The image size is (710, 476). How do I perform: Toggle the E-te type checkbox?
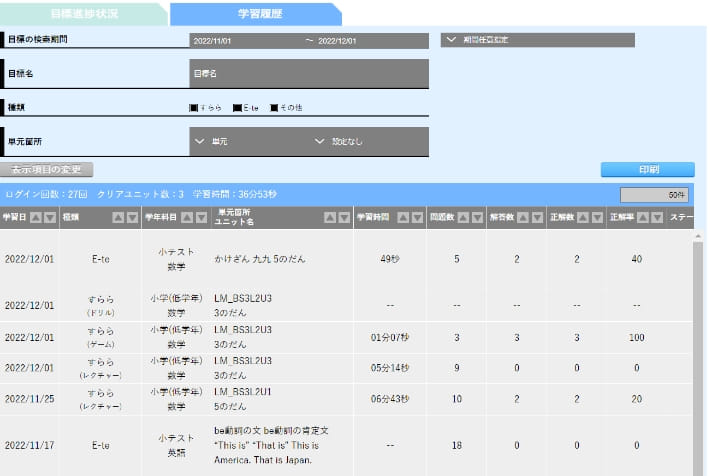pos(237,108)
